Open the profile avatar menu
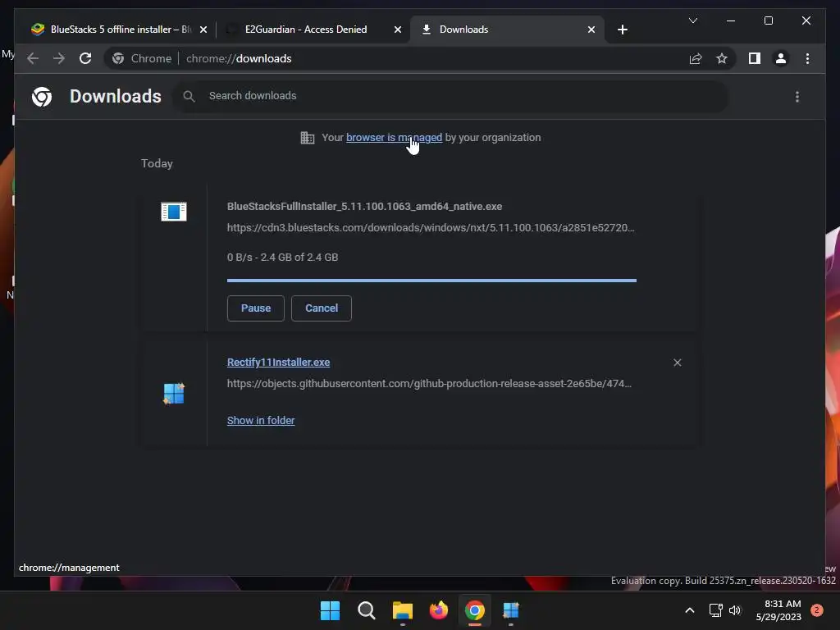Image resolution: width=840 pixels, height=630 pixels. point(781,58)
